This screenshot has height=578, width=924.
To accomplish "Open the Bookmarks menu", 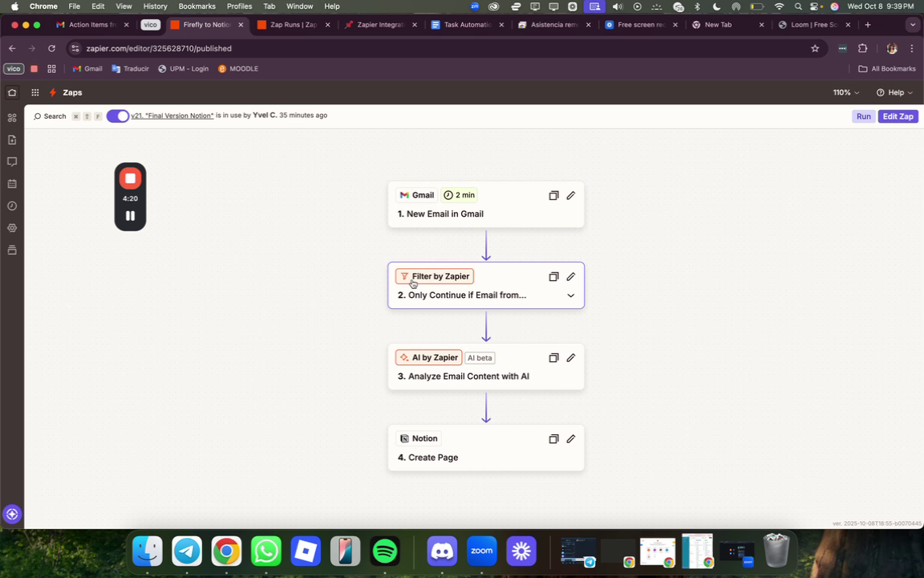I will 197,6.
